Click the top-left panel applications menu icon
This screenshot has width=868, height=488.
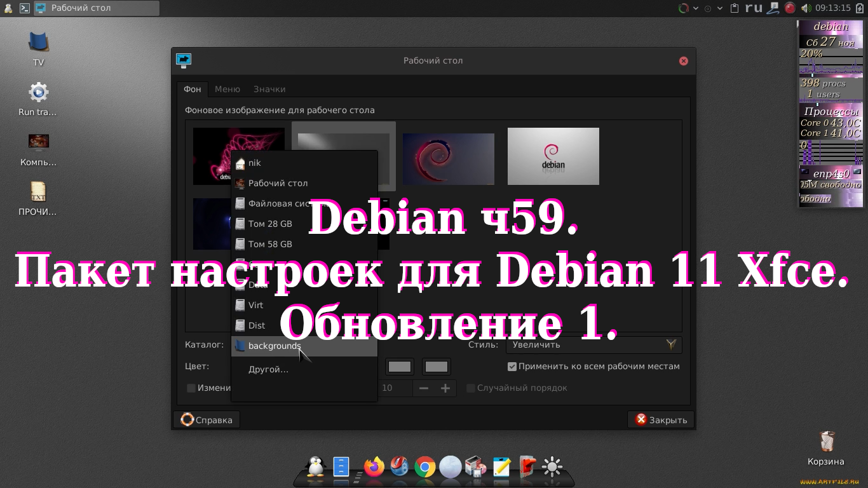8,8
